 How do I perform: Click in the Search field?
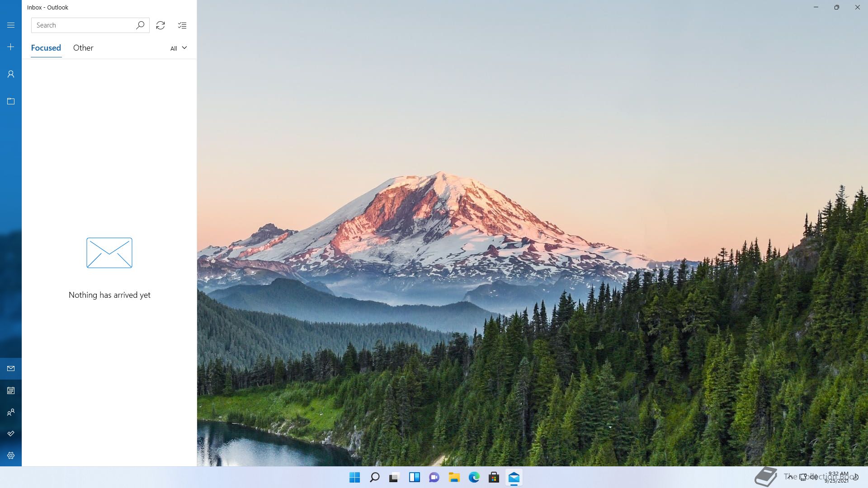click(84, 25)
